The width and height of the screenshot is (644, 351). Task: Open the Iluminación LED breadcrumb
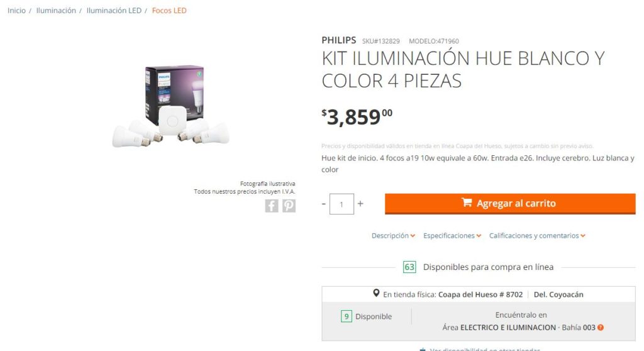point(114,11)
